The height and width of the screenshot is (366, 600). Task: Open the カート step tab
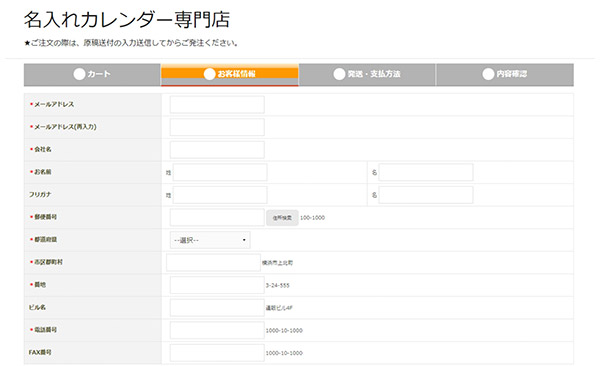click(92, 74)
